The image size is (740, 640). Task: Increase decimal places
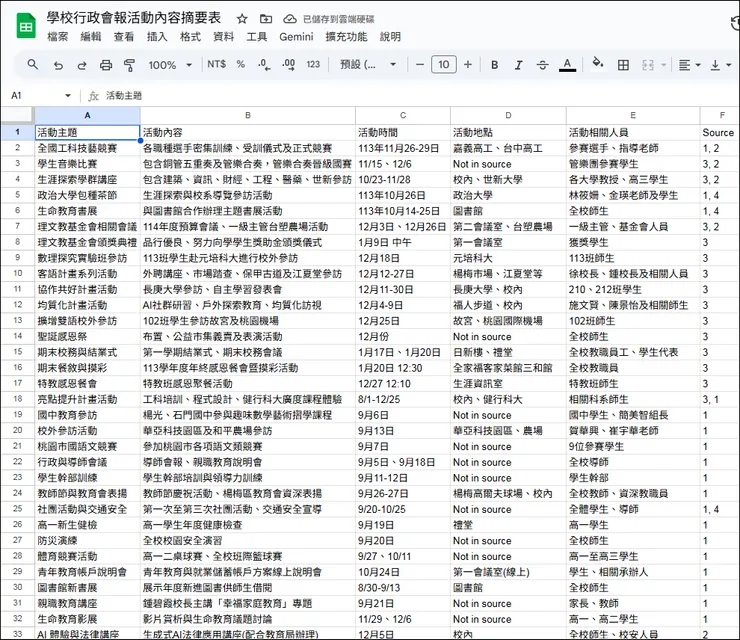click(x=288, y=65)
